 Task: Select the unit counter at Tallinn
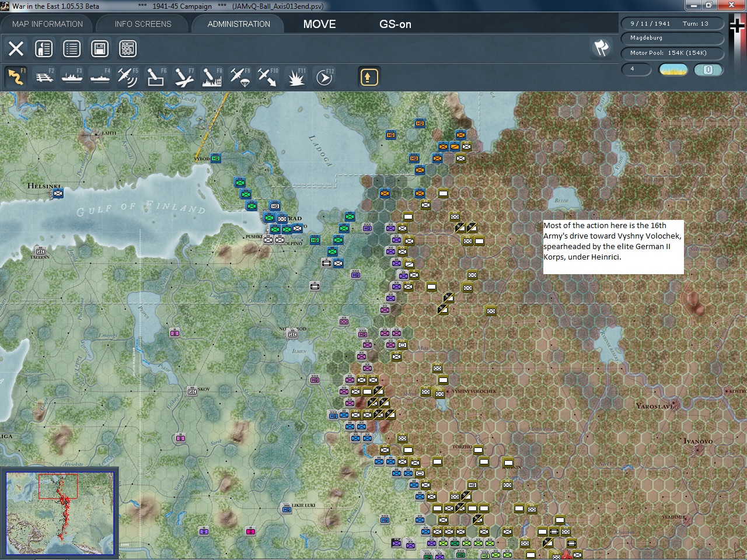pos(40,251)
